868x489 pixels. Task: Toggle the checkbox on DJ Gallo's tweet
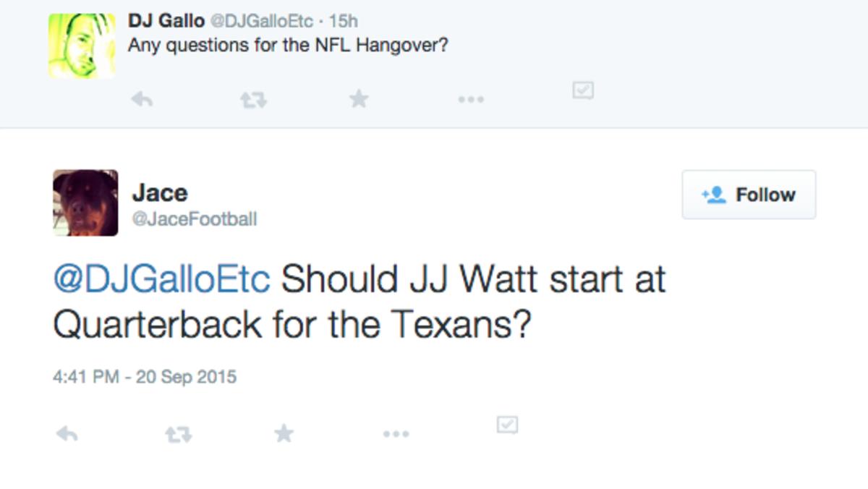[x=584, y=91]
